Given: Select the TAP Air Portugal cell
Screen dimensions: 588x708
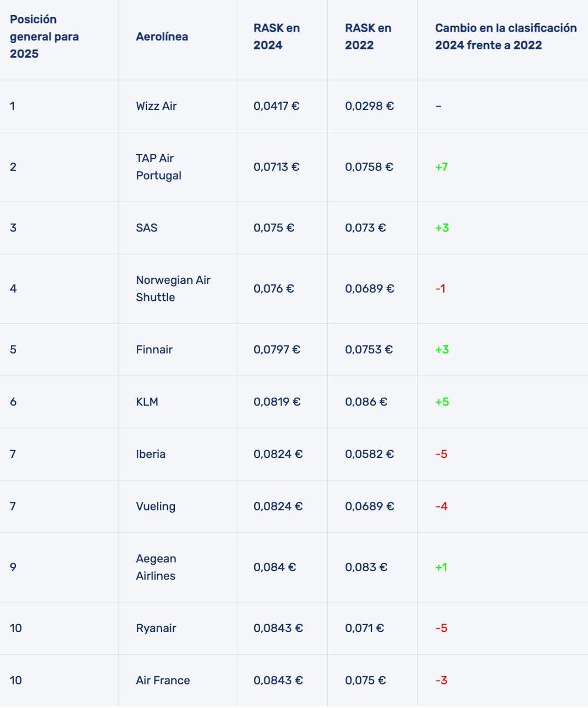Looking at the screenshot, I should point(158,167).
